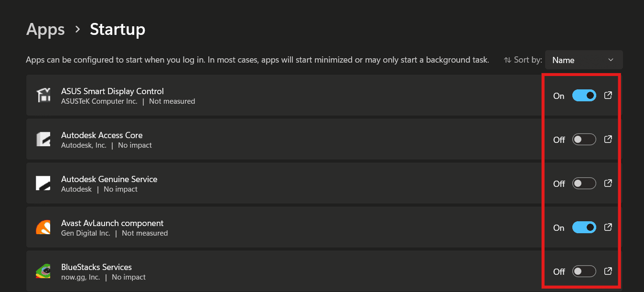This screenshot has height=292, width=644.
Task: Open external link icon for ASUS Smart Display Control
Action: click(608, 95)
